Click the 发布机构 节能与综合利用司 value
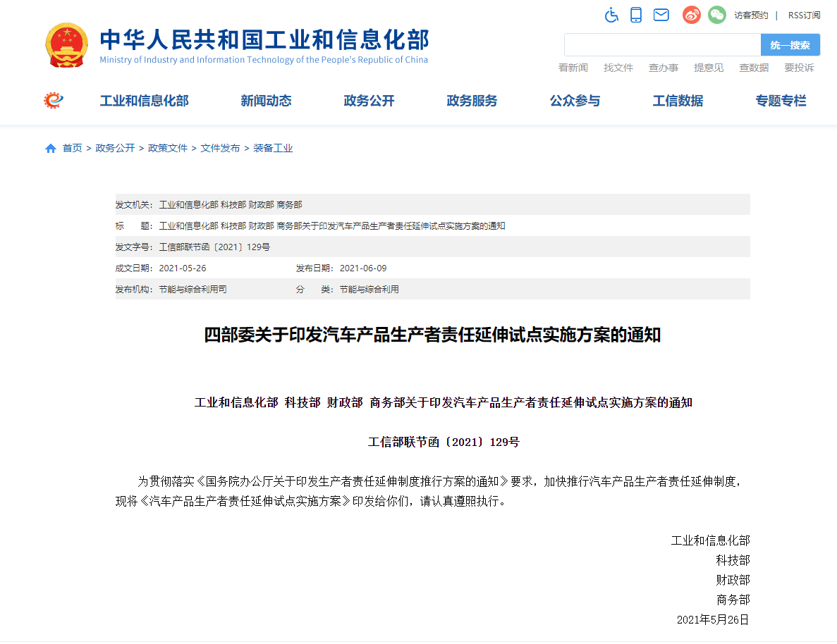Image resolution: width=837 pixels, height=644 pixels. (193, 289)
